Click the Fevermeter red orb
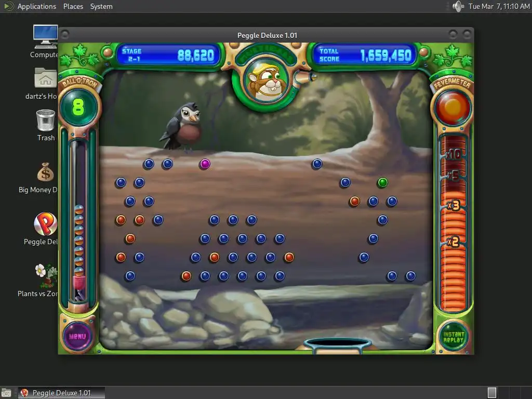Viewport: 532px width, 399px height. click(453, 108)
